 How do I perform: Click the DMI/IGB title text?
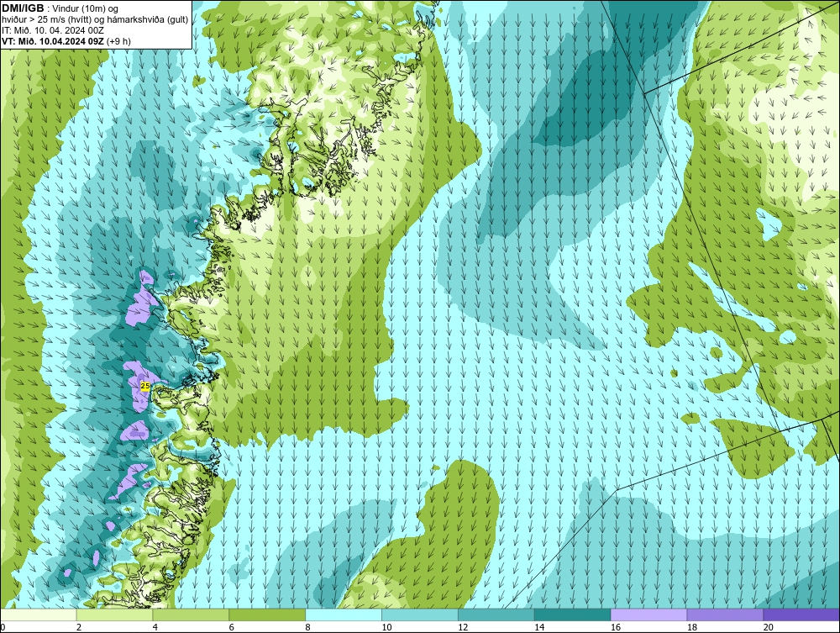pyautogui.click(x=23, y=8)
